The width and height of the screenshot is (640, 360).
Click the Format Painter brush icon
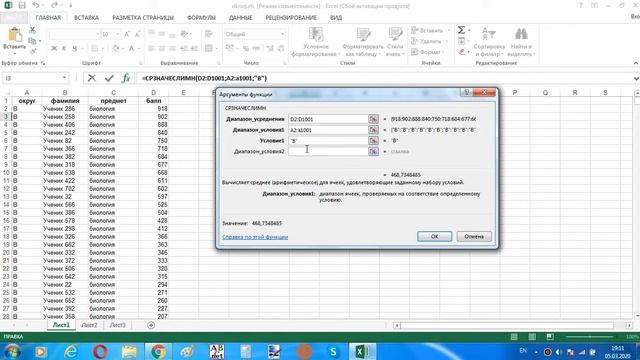coord(33,51)
